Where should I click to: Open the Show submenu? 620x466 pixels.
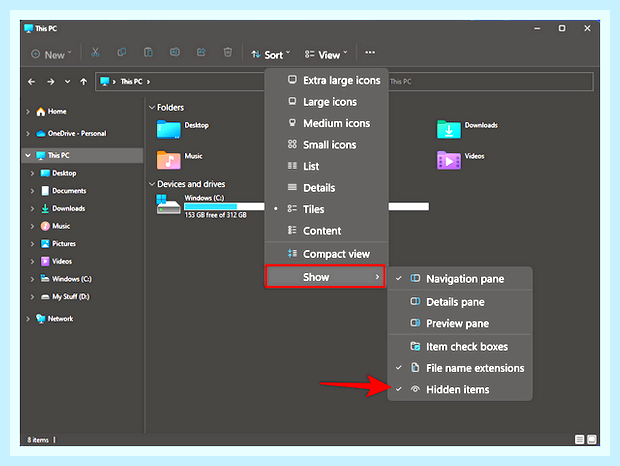click(325, 277)
